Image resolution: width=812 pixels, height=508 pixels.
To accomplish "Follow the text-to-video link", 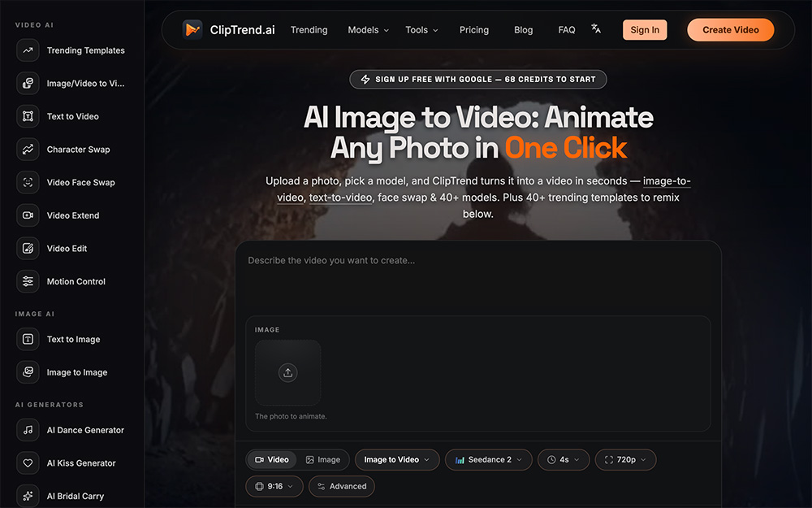I will (x=341, y=198).
